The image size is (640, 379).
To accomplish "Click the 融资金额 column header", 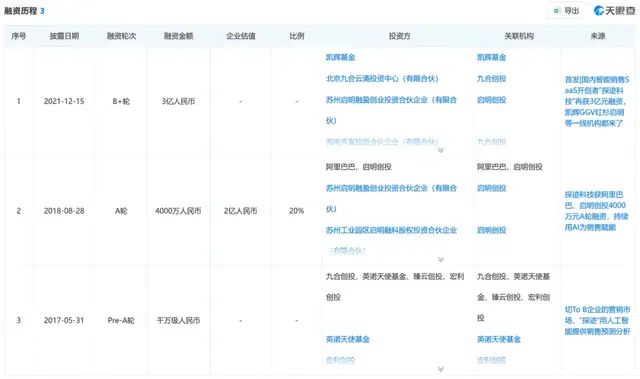I will click(178, 36).
